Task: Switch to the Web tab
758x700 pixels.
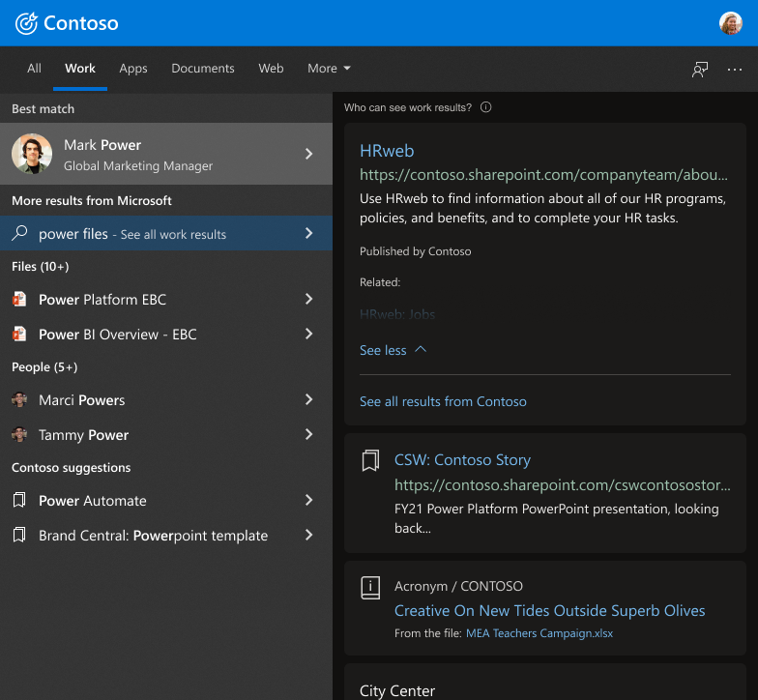Action: coord(271,69)
